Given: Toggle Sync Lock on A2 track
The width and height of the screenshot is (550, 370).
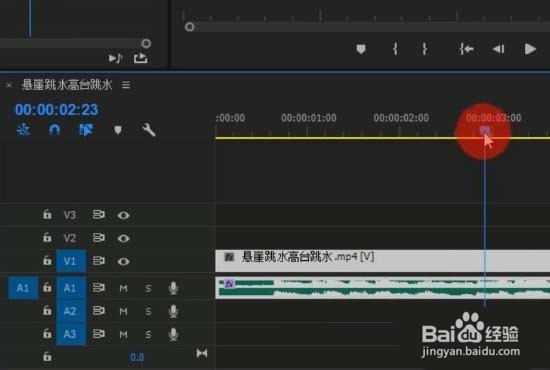Looking at the screenshot, I should point(99,311).
